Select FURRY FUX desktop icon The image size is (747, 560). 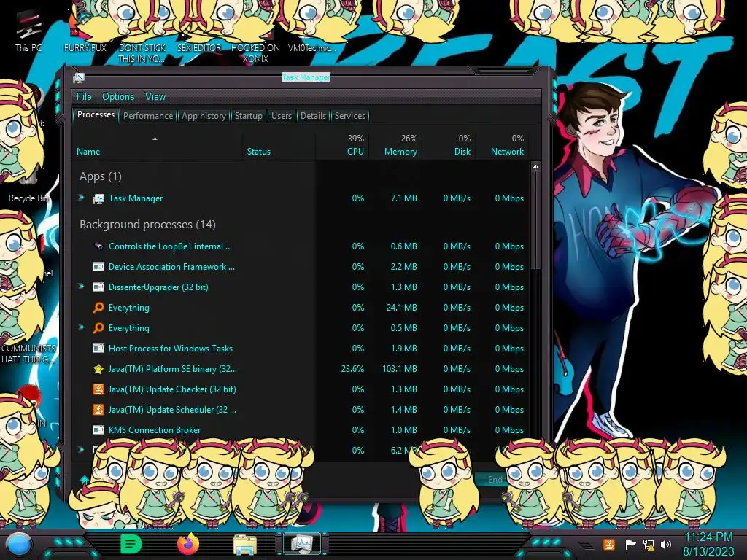pyautogui.click(x=85, y=32)
